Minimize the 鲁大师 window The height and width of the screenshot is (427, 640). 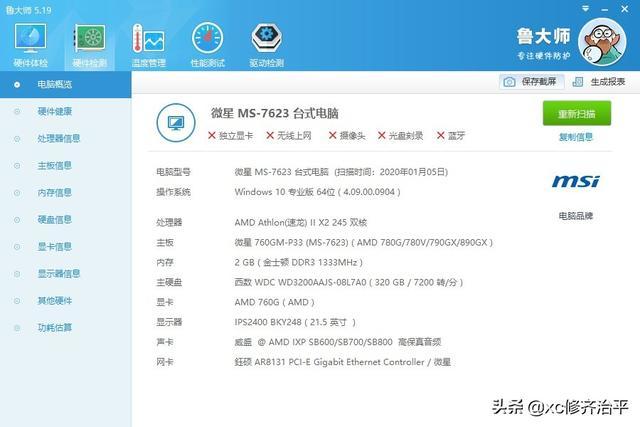605,9
